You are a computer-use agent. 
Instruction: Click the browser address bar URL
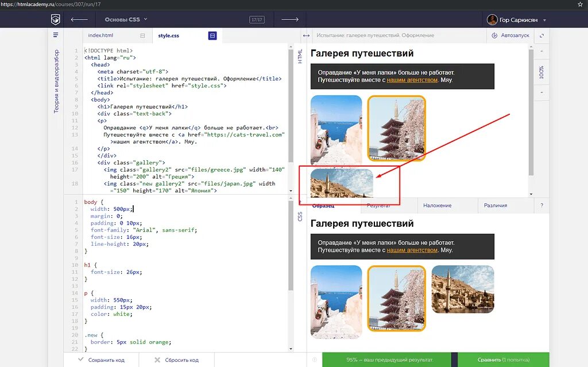click(x=51, y=5)
